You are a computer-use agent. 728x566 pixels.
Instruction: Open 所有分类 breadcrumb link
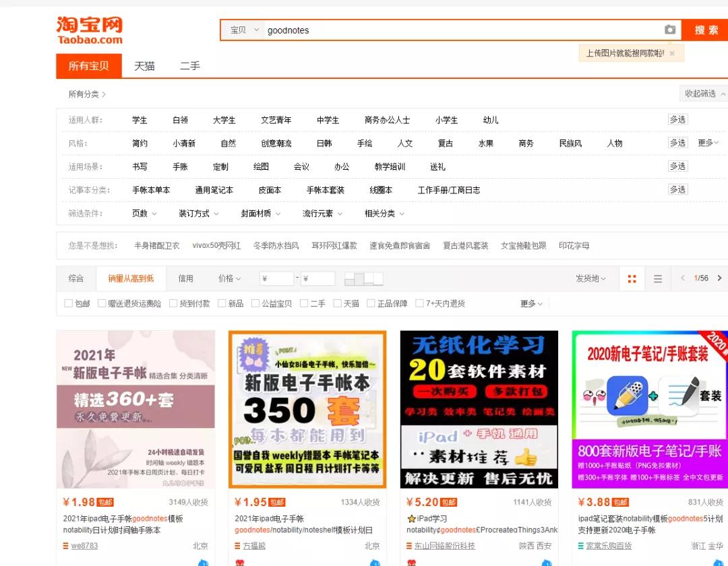(x=87, y=94)
